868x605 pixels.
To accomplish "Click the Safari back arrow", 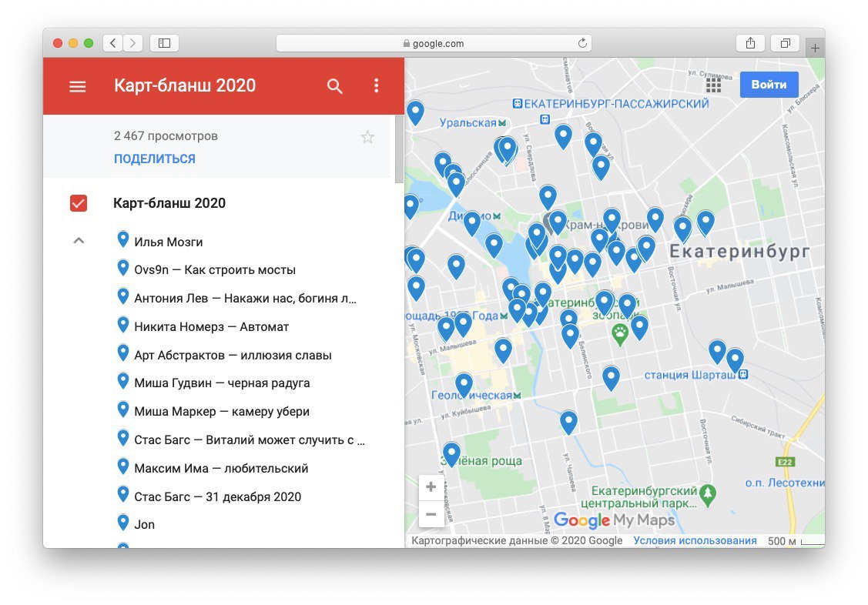I will (x=113, y=43).
